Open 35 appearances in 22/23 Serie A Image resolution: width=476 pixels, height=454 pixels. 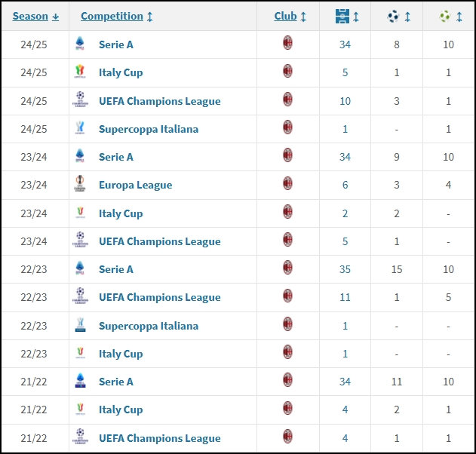(345, 269)
